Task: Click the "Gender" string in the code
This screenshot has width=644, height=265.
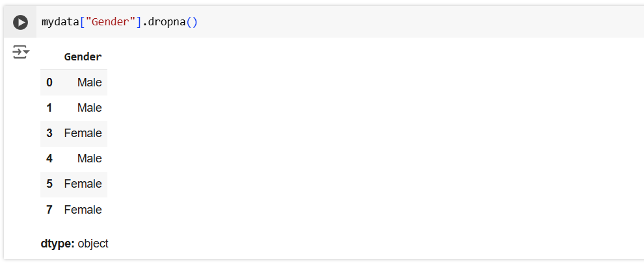Action: click(111, 22)
